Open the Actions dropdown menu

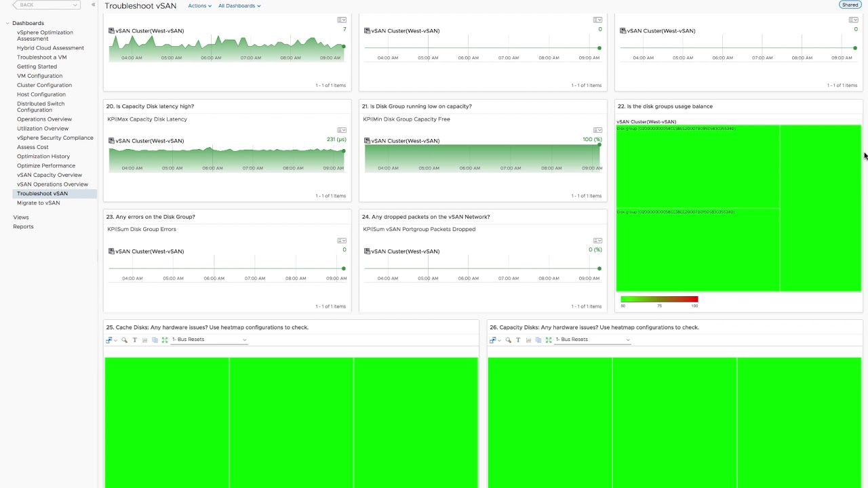(x=199, y=5)
